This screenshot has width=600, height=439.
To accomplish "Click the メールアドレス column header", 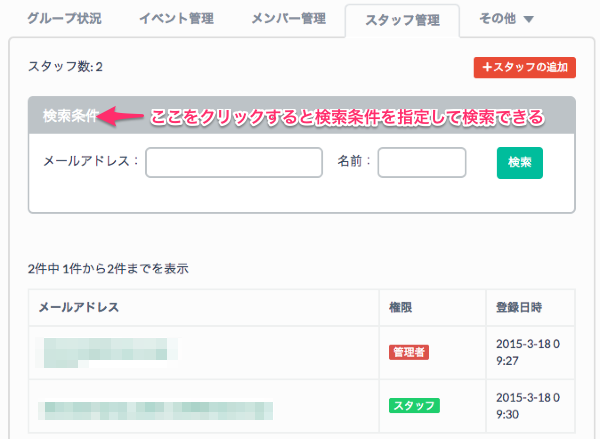I will coord(79,306).
